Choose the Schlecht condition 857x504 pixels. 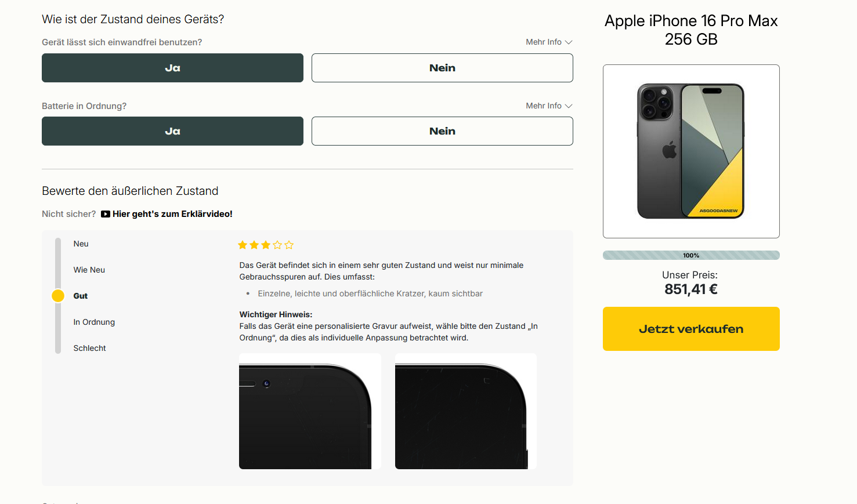(x=90, y=349)
